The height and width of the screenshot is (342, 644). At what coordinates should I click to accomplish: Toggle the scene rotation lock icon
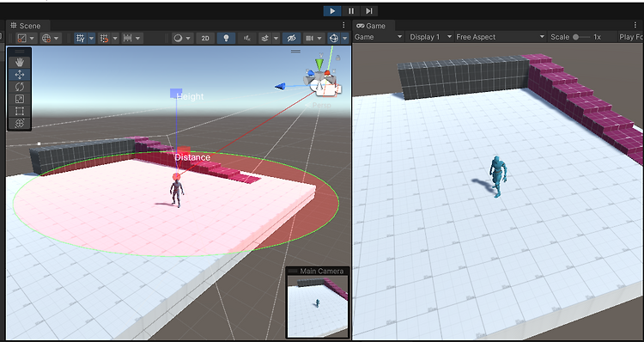(x=338, y=58)
